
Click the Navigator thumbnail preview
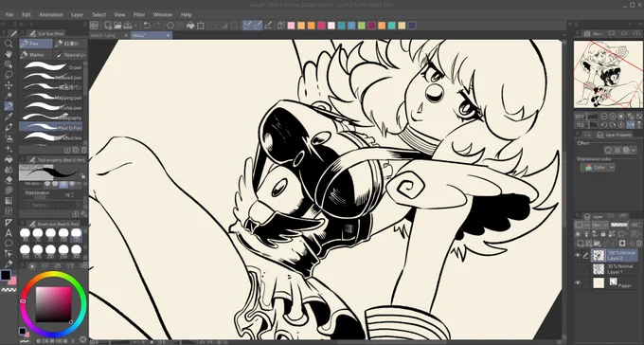608,75
